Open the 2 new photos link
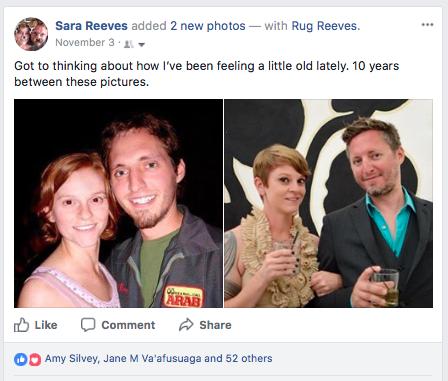 pyautogui.click(x=208, y=26)
